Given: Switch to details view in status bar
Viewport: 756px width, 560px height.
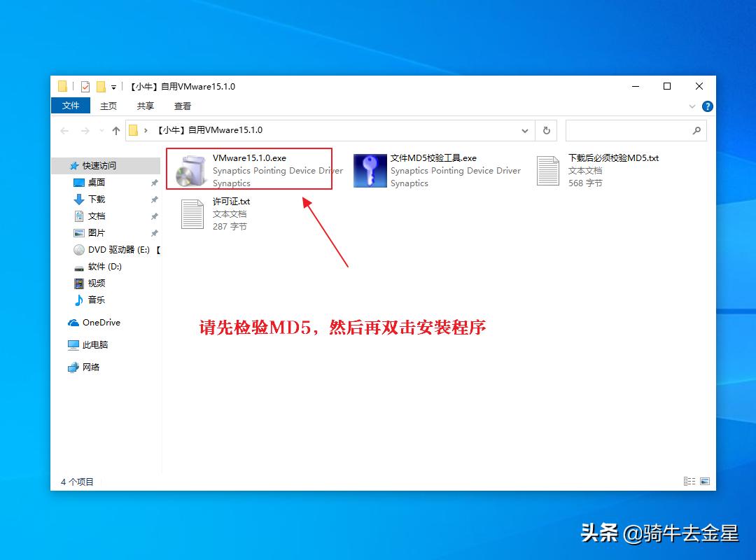Looking at the screenshot, I should [689, 482].
